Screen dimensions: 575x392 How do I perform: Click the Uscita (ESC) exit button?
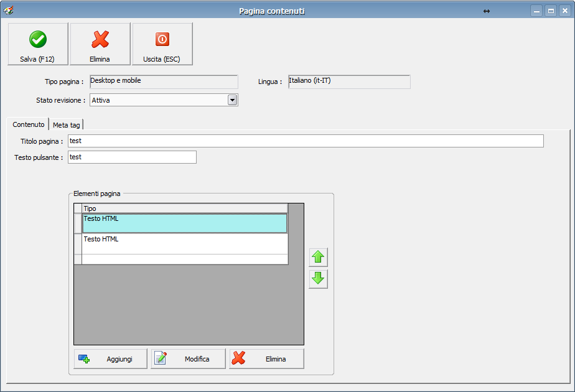(x=162, y=44)
